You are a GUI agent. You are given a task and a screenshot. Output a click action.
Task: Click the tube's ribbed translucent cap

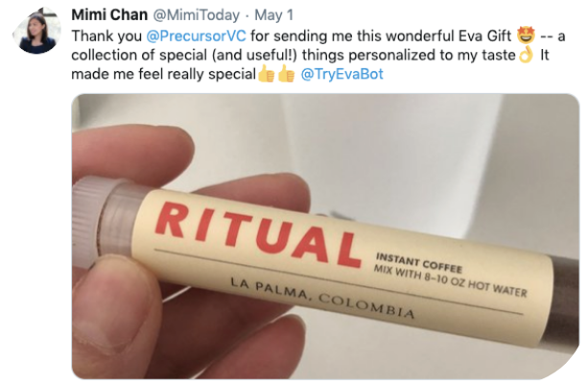point(101,218)
